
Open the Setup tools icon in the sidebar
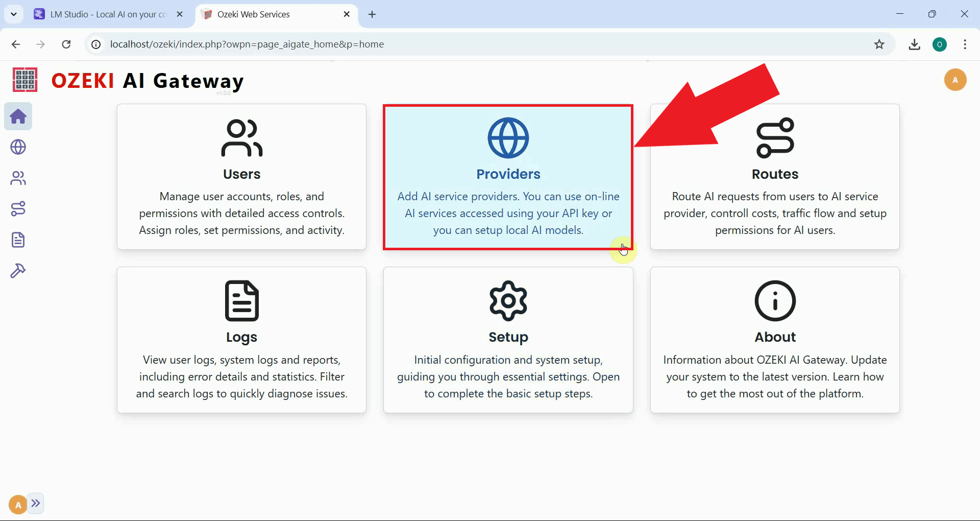18,270
